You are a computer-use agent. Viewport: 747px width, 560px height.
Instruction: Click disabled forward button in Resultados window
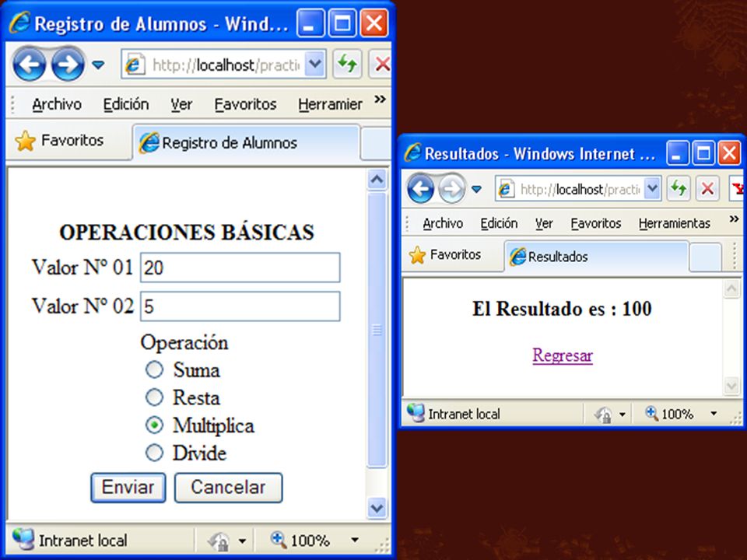tap(451, 189)
